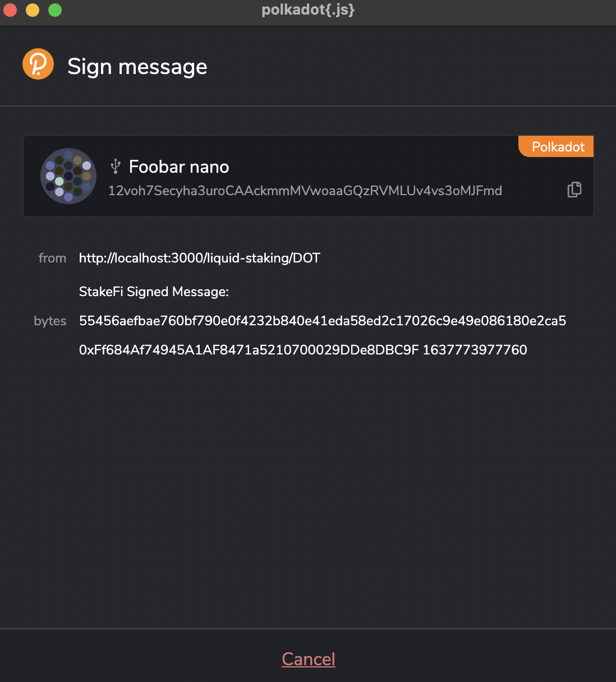The image size is (616, 682).
Task: Select the StakeFi Signed Message bytes text
Action: pos(323,321)
